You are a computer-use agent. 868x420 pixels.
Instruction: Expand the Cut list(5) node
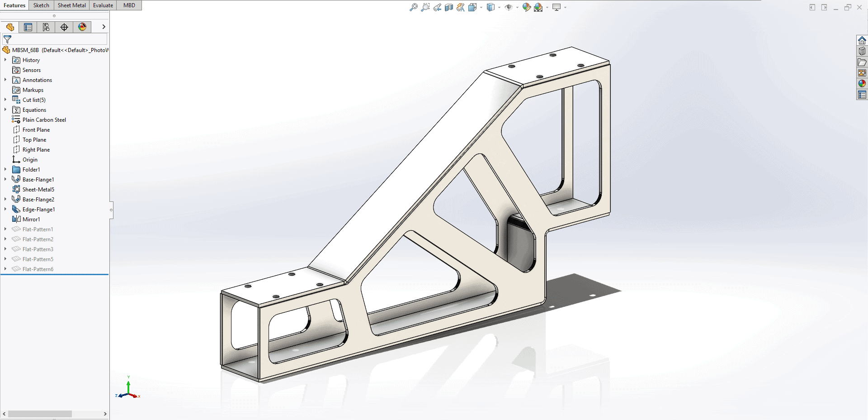[5, 100]
